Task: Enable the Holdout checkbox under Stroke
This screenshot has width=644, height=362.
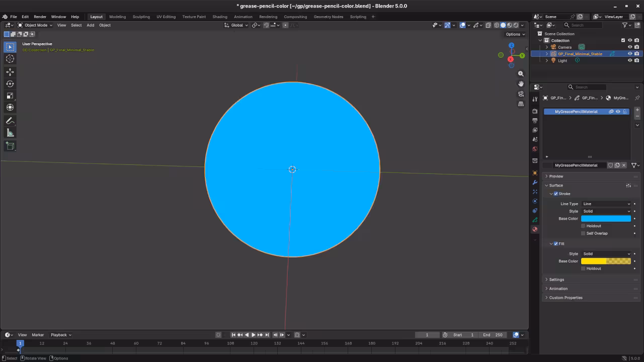Action: 583,226
